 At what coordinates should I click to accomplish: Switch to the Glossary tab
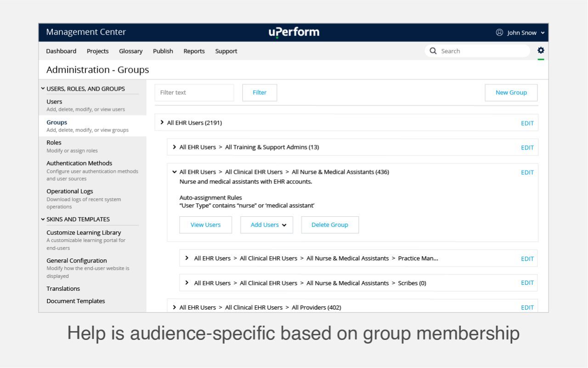pyautogui.click(x=130, y=51)
